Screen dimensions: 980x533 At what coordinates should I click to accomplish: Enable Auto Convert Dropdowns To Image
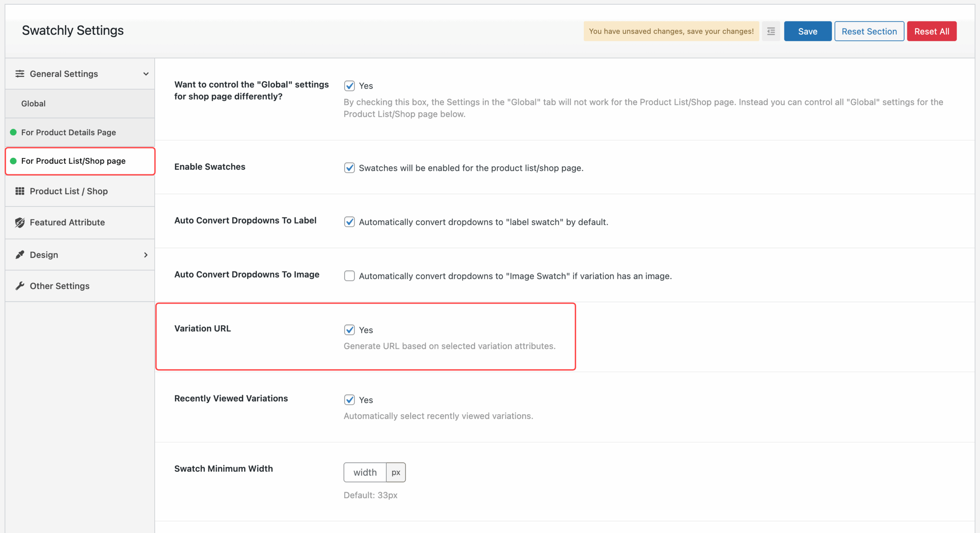[349, 276]
